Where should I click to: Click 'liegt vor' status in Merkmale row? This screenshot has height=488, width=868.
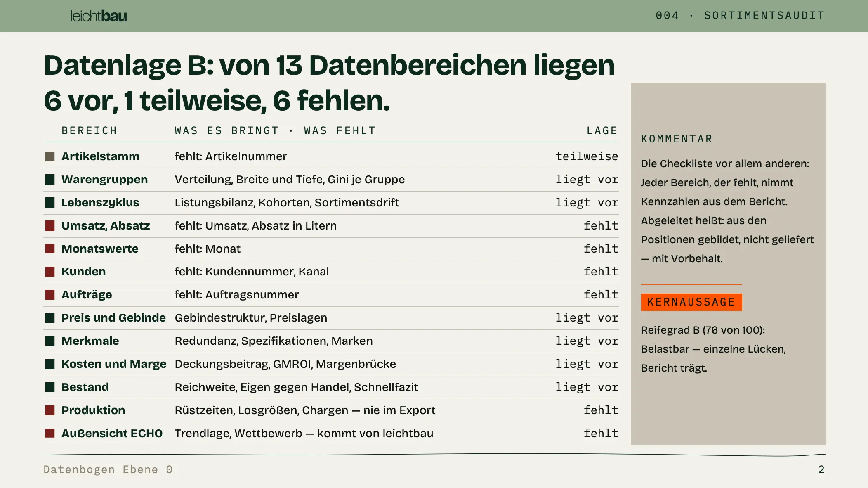(587, 341)
